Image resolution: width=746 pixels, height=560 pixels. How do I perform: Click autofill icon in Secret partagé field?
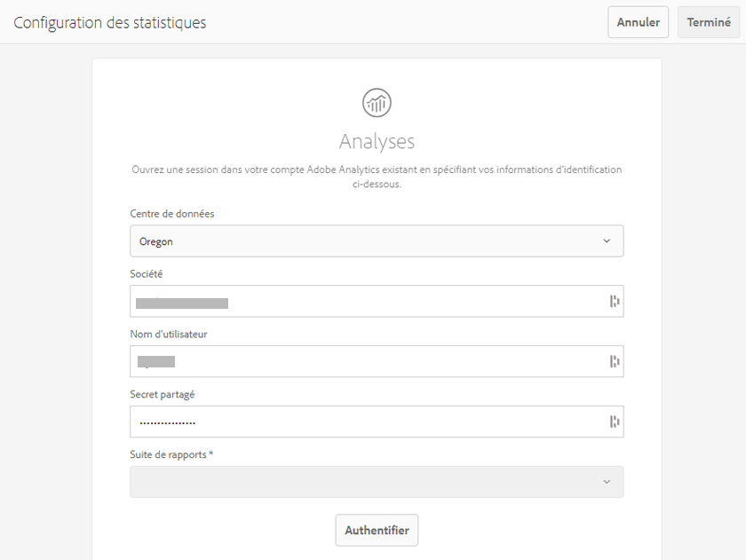(614, 422)
